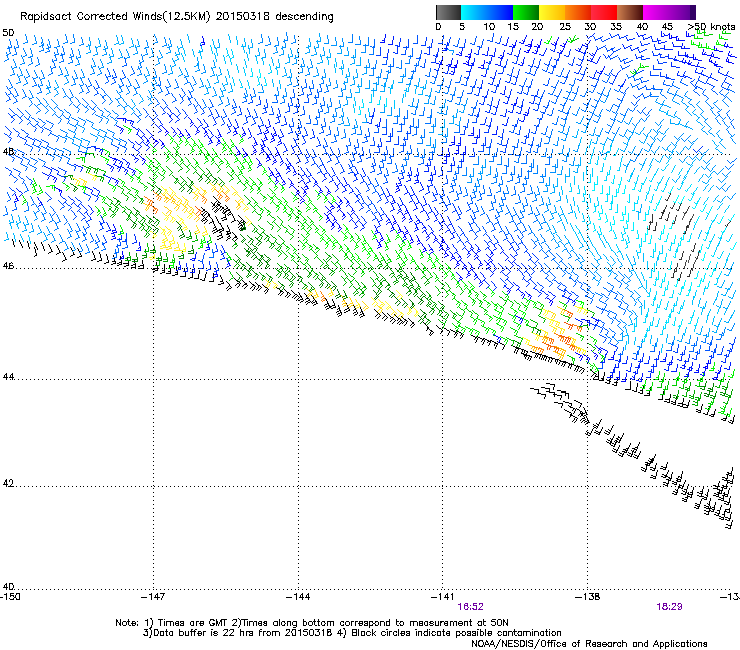Click the magenta 40-45 knots legend color

pyautogui.click(x=656, y=12)
